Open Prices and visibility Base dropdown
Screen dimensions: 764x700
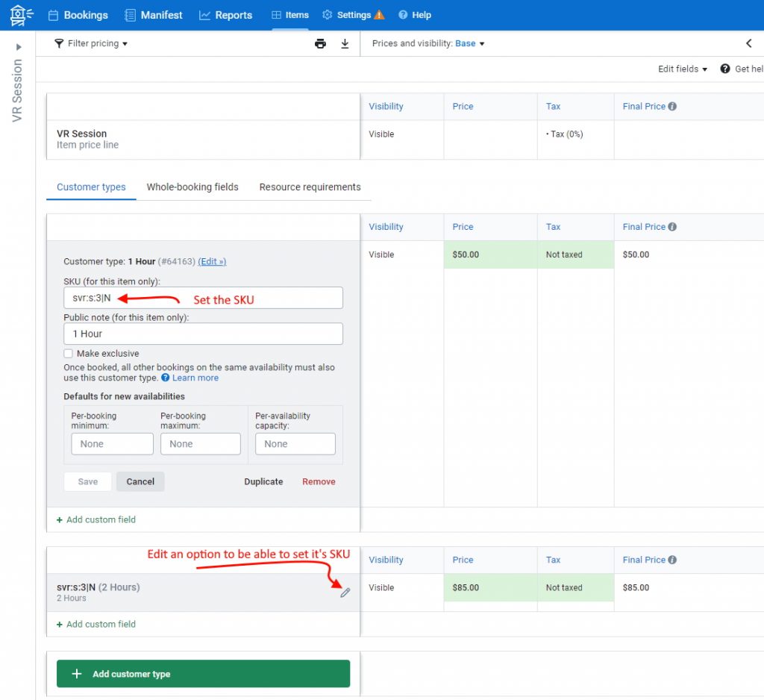[428, 43]
